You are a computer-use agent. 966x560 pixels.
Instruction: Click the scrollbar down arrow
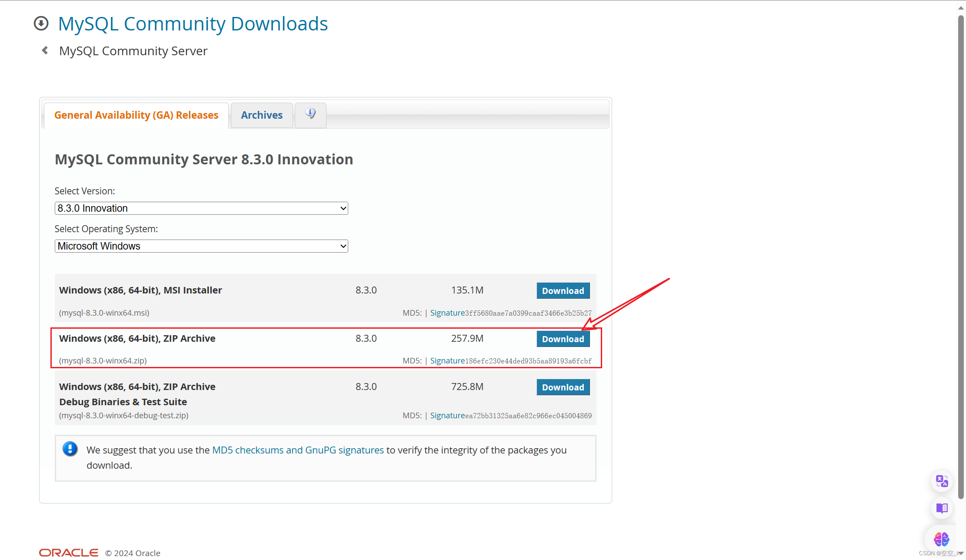click(x=961, y=553)
